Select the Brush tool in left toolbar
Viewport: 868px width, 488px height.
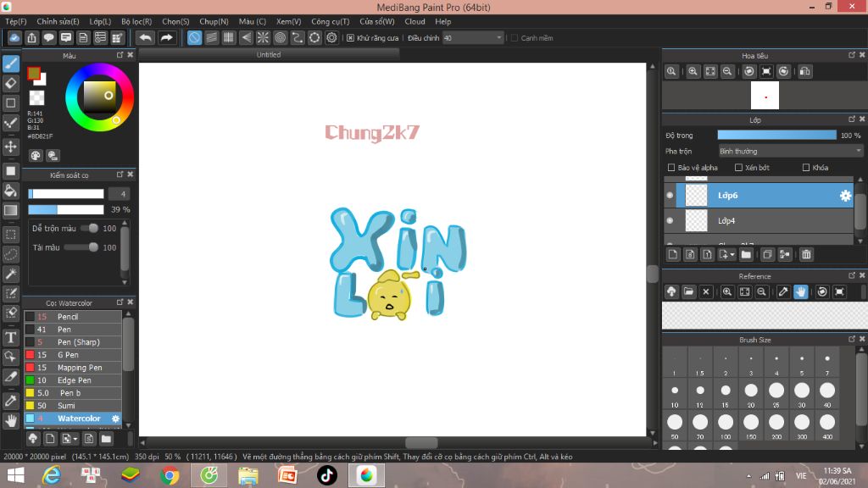(11, 64)
